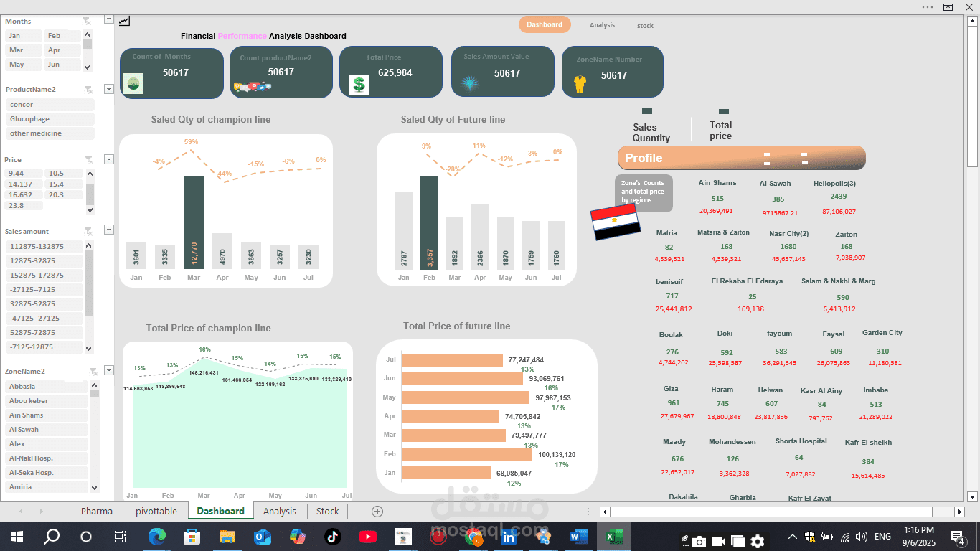Open the Ribbon Display Options icon
980x551 pixels.
(948, 6)
